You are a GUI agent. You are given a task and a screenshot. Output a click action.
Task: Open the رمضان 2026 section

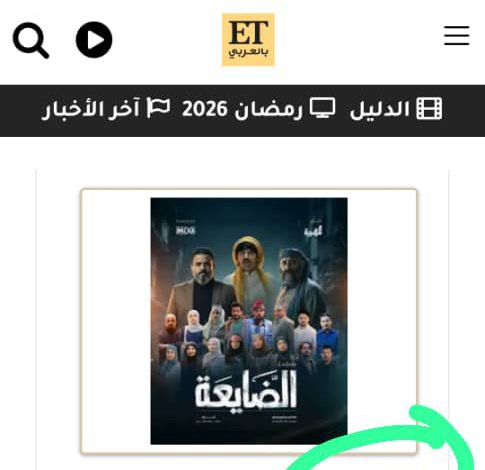pyautogui.click(x=242, y=109)
